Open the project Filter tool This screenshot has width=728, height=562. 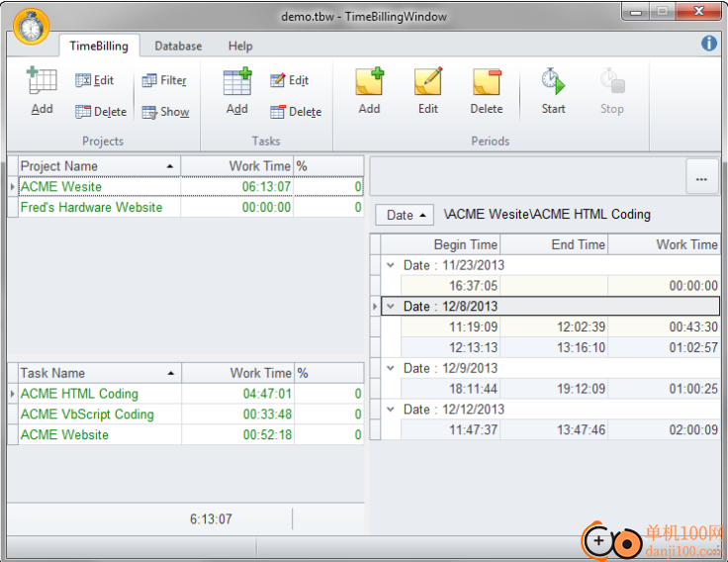(x=164, y=80)
